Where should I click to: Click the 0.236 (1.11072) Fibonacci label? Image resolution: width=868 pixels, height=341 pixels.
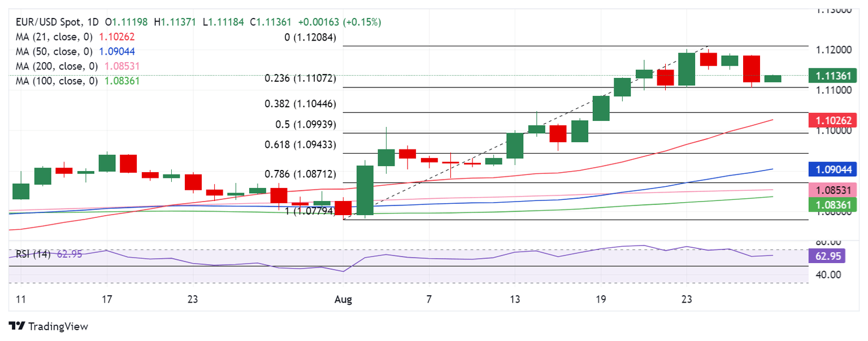click(x=301, y=78)
